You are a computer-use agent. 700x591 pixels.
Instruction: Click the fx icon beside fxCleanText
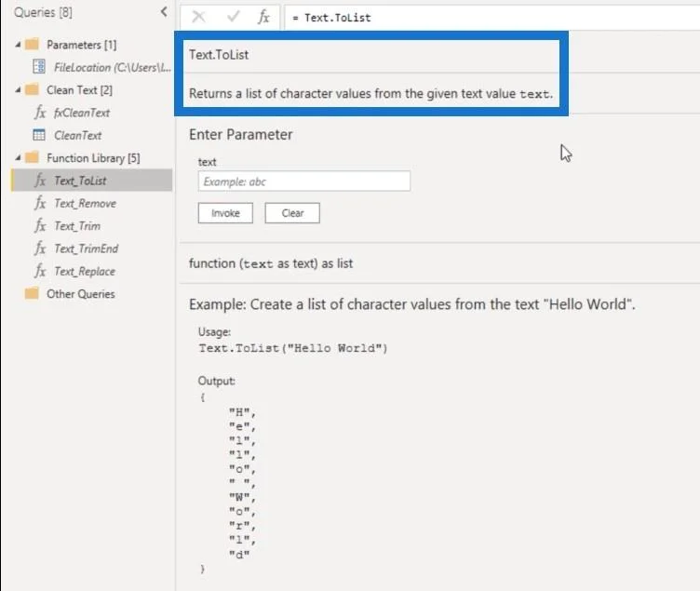(x=40, y=112)
